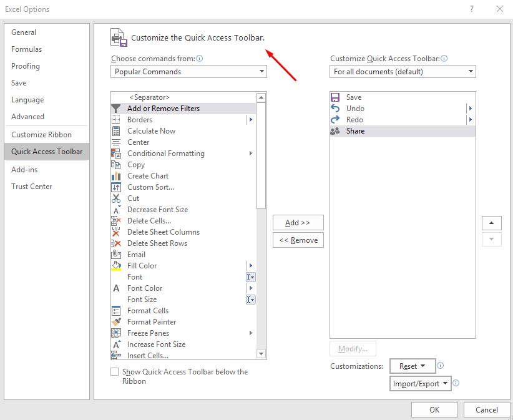
Task: Click the Add >> button
Action: [x=298, y=222]
